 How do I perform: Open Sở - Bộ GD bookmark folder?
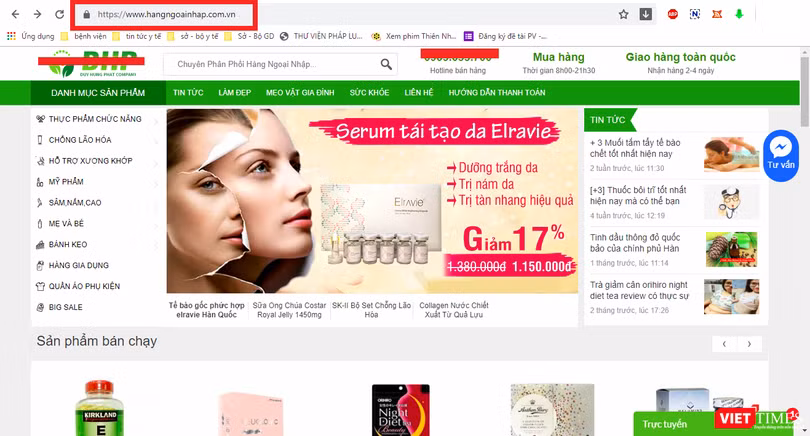tap(249, 36)
